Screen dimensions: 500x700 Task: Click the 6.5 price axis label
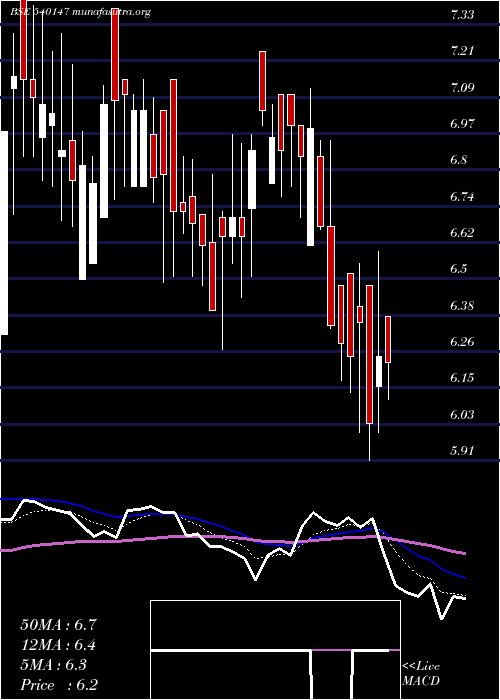pos(458,269)
